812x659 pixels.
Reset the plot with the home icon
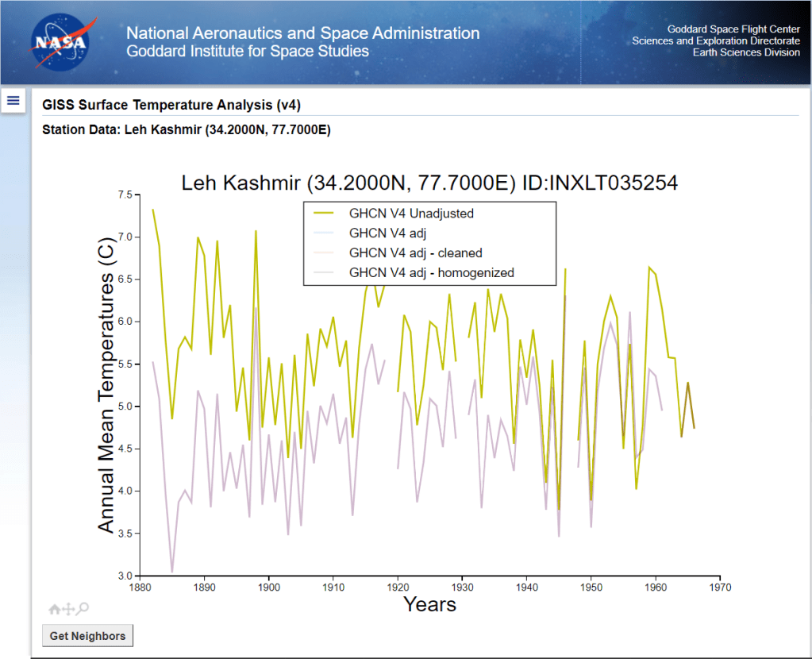coord(55,609)
